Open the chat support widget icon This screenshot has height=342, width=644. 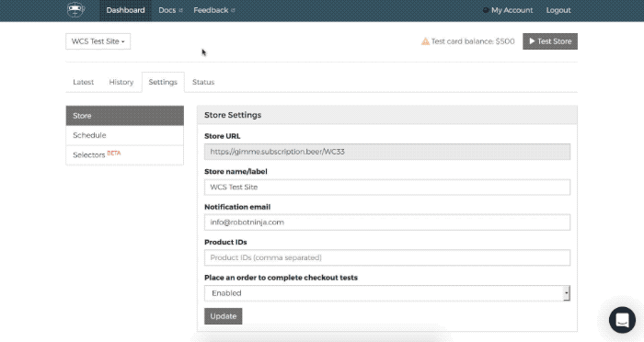click(x=622, y=320)
